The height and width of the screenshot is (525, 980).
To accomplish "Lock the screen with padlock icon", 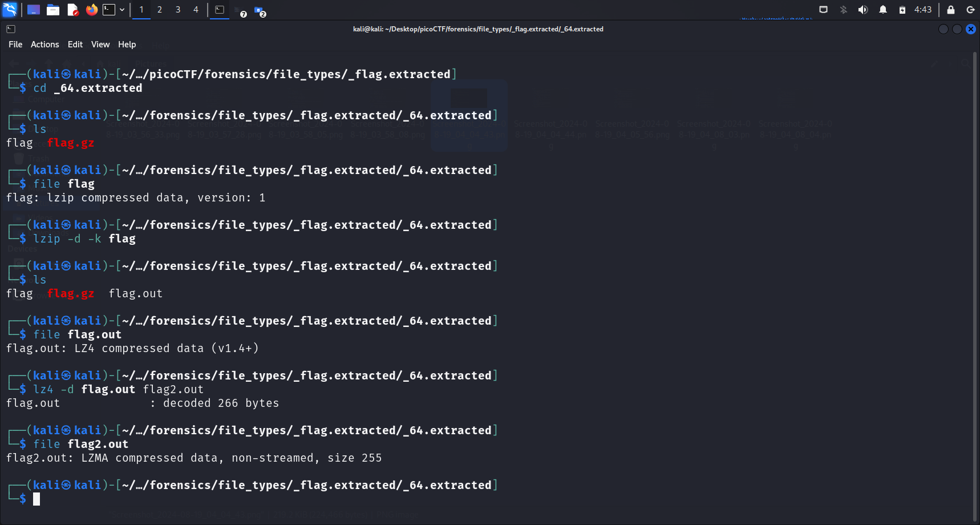I will (950, 10).
